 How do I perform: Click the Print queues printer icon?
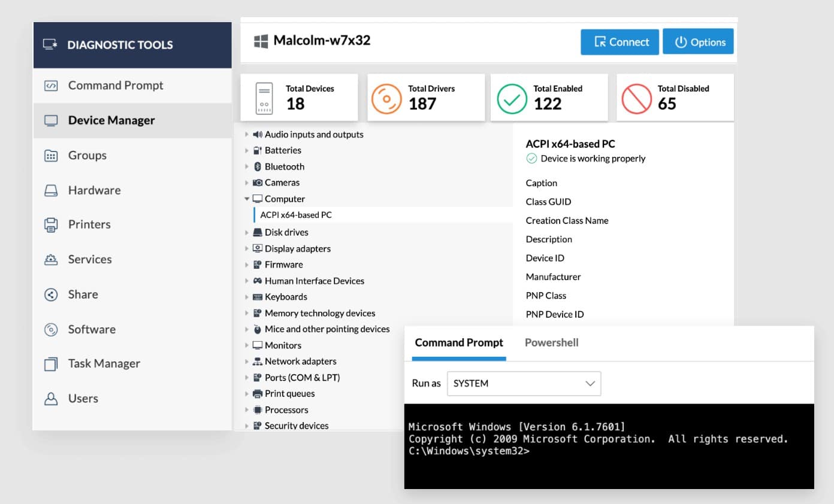258,394
